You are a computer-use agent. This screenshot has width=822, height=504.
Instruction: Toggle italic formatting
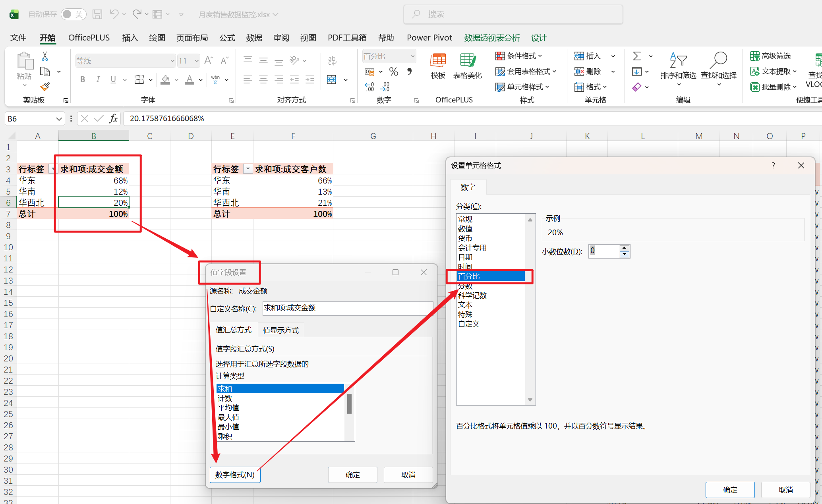pyautogui.click(x=98, y=79)
